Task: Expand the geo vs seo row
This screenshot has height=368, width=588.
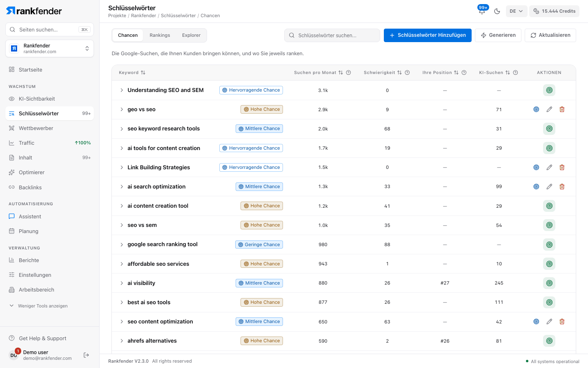Action: click(x=122, y=109)
